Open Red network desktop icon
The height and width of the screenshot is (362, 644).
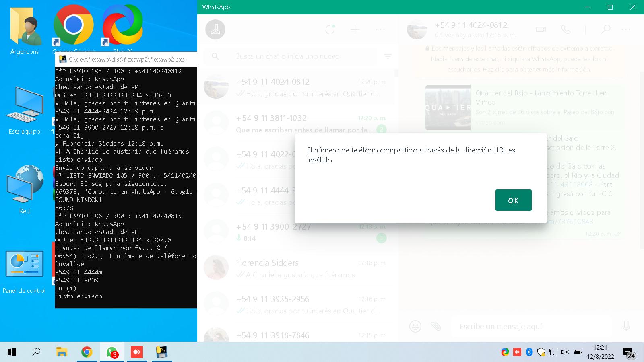(25, 189)
